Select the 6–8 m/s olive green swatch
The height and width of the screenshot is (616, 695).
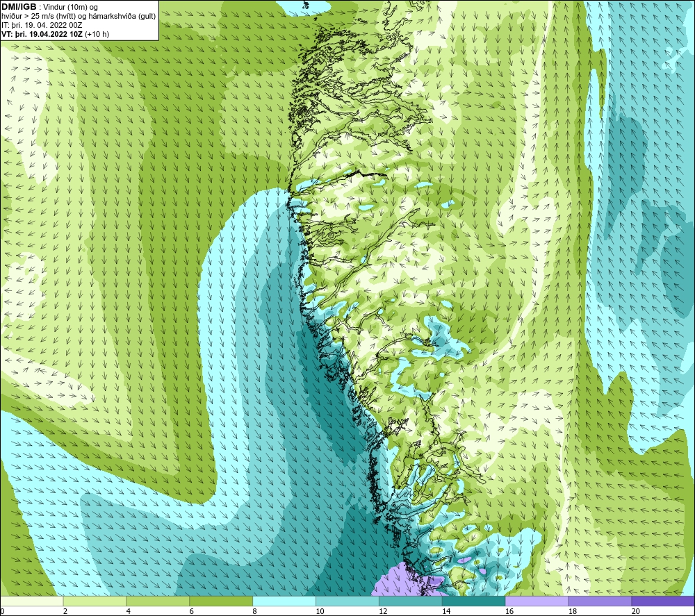coord(221,601)
